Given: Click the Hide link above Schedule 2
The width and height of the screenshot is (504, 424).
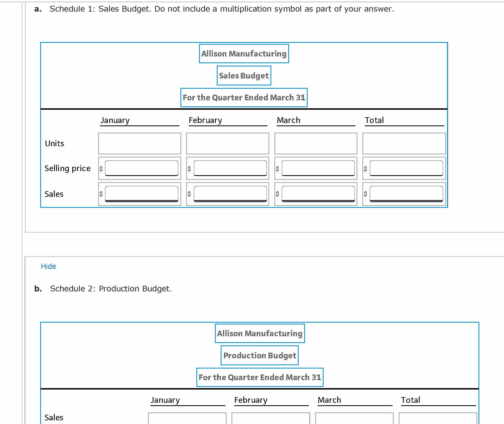Looking at the screenshot, I should 48,266.
